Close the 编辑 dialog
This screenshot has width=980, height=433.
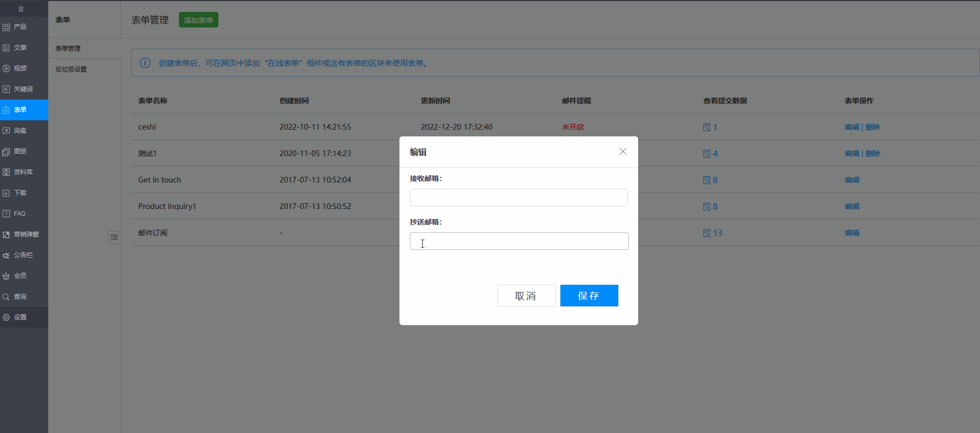[x=623, y=151]
